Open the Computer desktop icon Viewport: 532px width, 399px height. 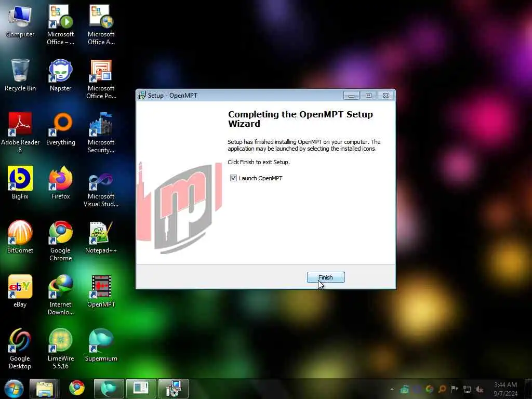(20, 21)
